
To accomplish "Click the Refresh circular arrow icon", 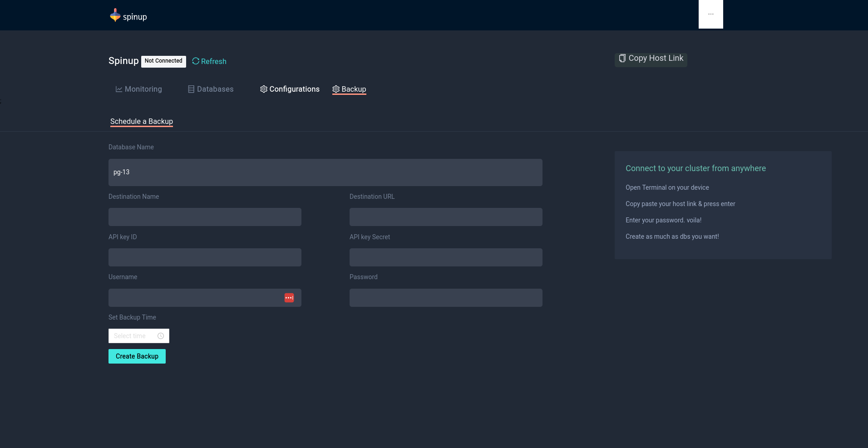I will (196, 61).
